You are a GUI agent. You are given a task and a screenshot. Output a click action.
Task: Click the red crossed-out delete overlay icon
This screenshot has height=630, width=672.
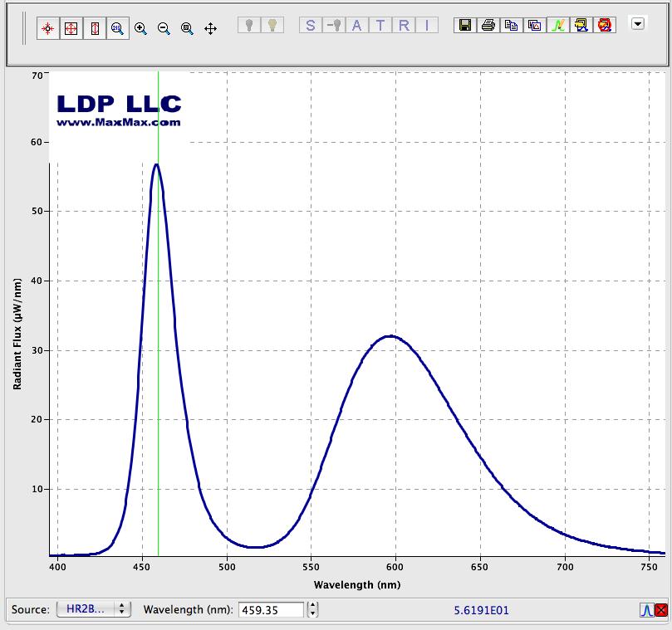click(604, 25)
